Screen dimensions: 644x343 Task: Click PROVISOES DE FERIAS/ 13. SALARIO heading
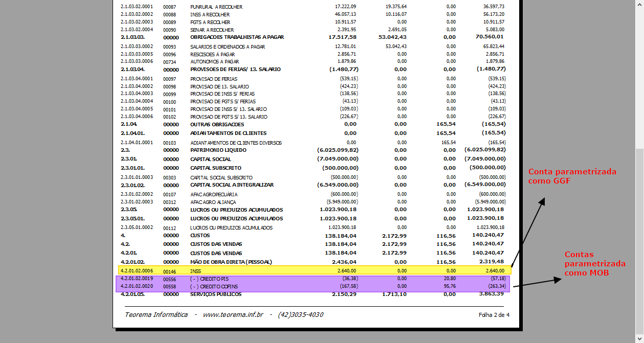click(235, 69)
